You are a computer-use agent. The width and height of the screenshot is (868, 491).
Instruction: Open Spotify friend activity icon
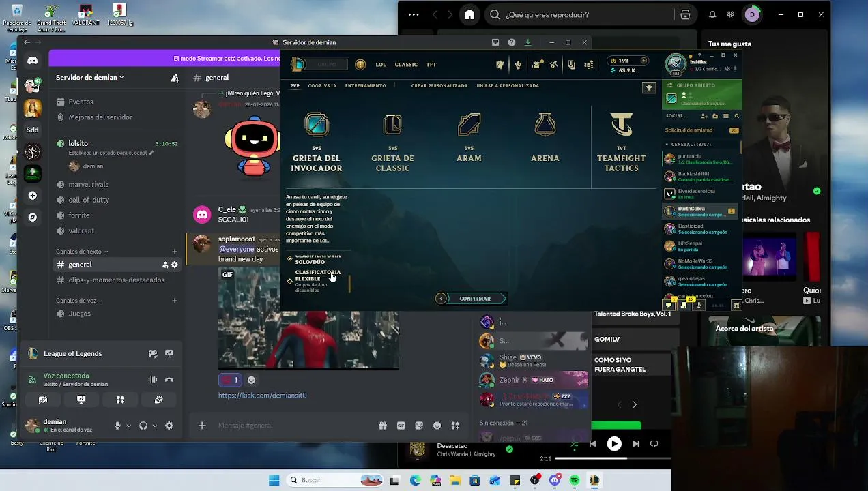(731, 14)
